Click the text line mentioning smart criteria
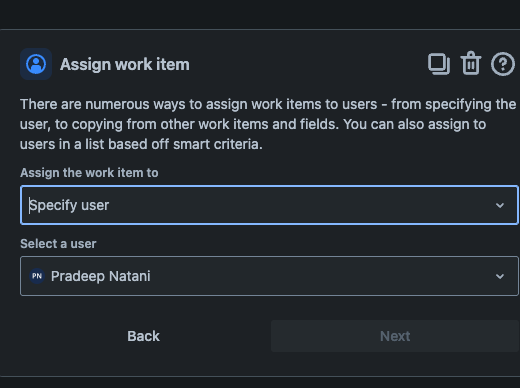Image resolution: width=520 pixels, height=388 pixels. tap(141, 144)
